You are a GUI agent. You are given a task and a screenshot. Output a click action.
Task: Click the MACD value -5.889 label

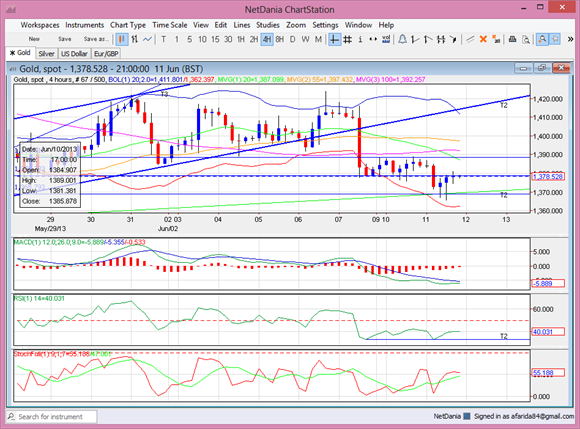548,284
